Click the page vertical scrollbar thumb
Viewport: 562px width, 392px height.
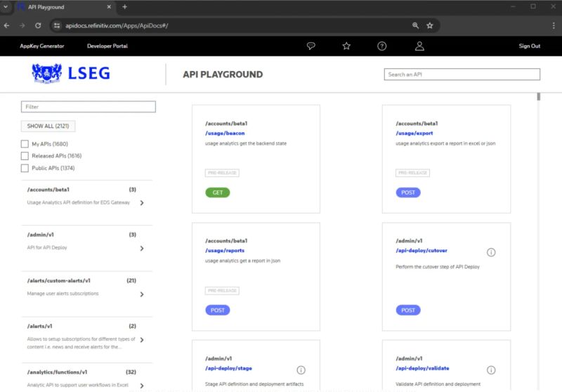[x=538, y=97]
